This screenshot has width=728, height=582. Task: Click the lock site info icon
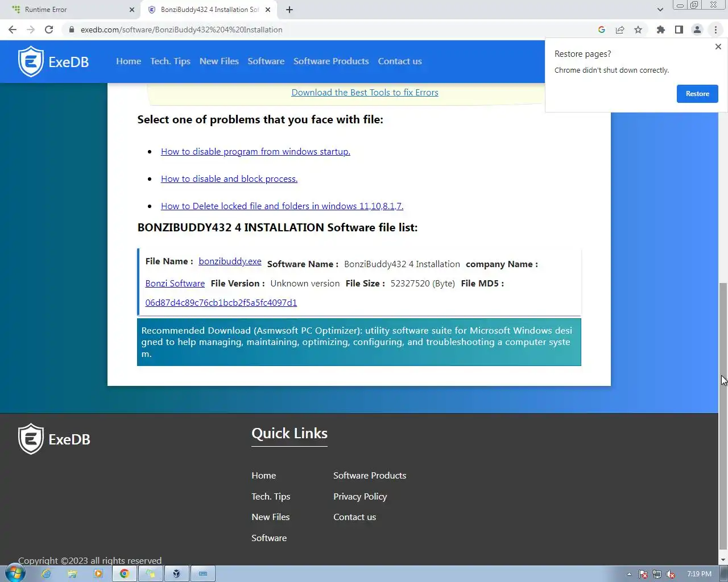pos(72,30)
